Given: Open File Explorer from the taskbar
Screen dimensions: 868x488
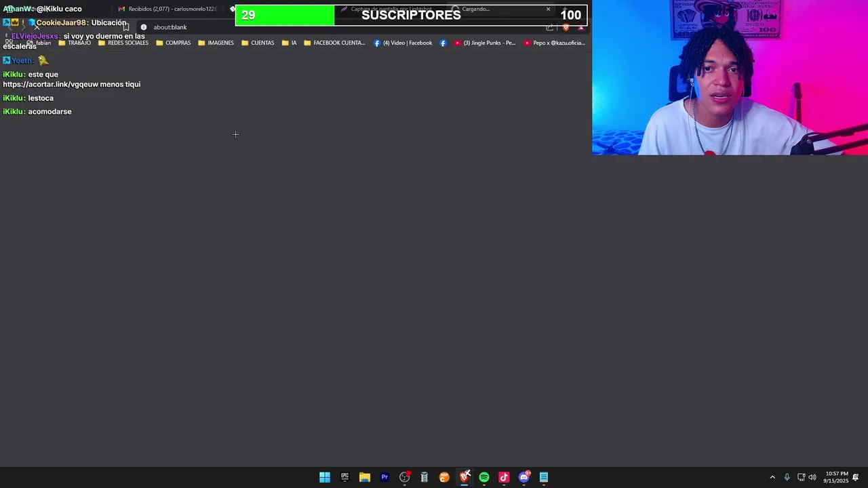Looking at the screenshot, I should [x=365, y=477].
